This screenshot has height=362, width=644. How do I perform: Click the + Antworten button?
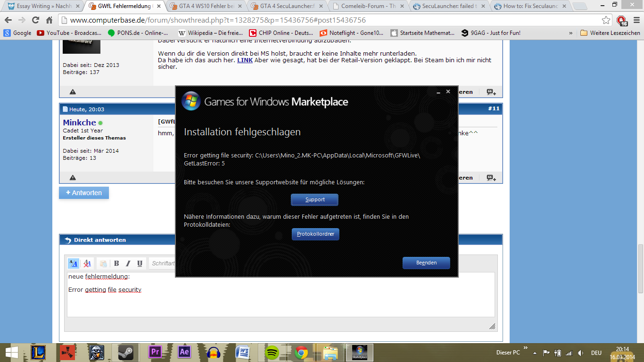pyautogui.click(x=84, y=193)
